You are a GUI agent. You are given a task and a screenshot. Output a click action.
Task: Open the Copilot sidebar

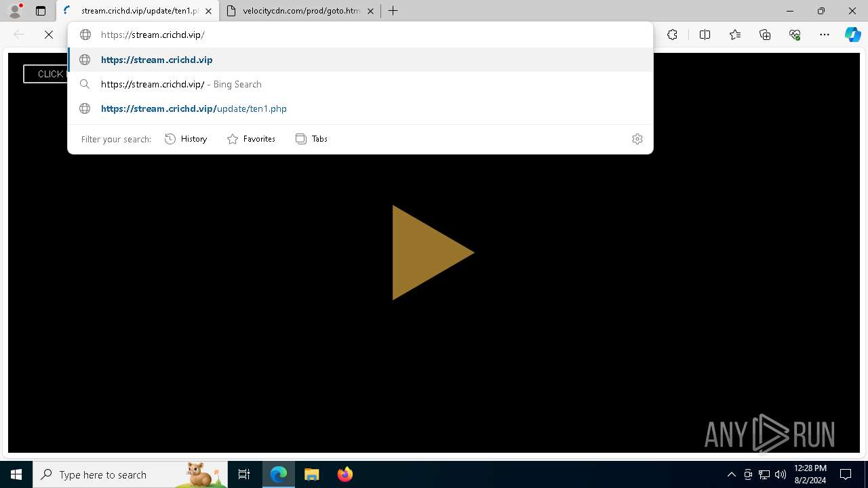tap(852, 35)
